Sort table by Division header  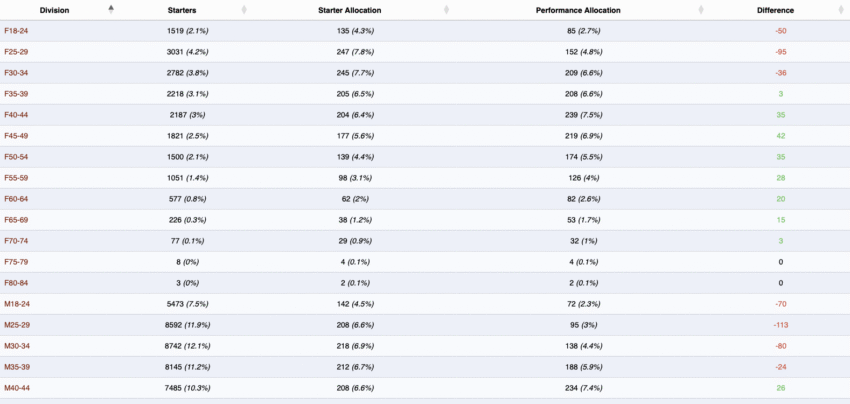[x=54, y=10]
